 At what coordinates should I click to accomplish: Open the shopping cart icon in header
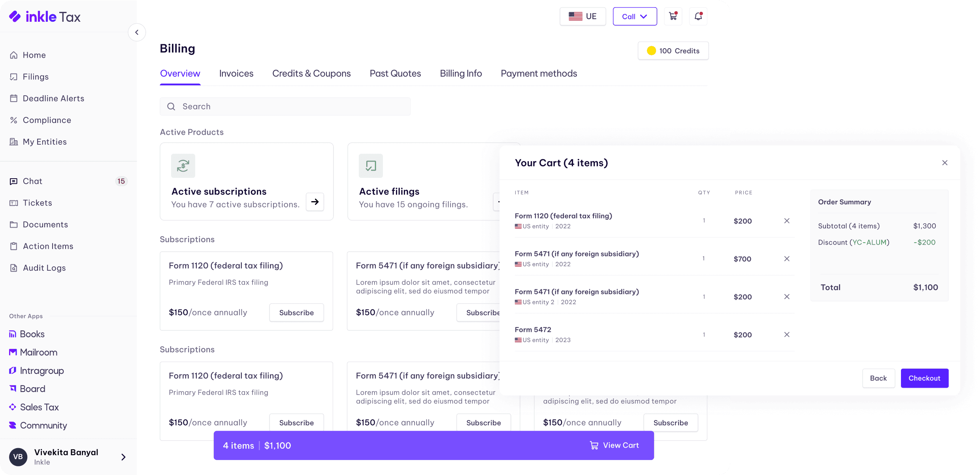(x=673, y=16)
